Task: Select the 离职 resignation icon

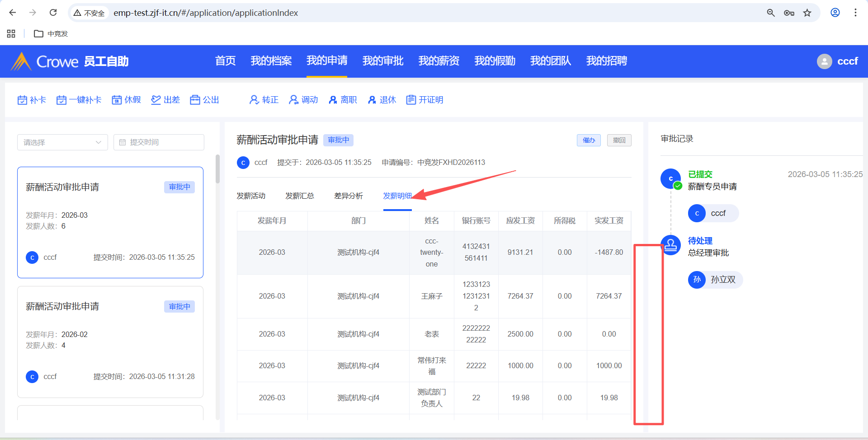Action: (333, 100)
